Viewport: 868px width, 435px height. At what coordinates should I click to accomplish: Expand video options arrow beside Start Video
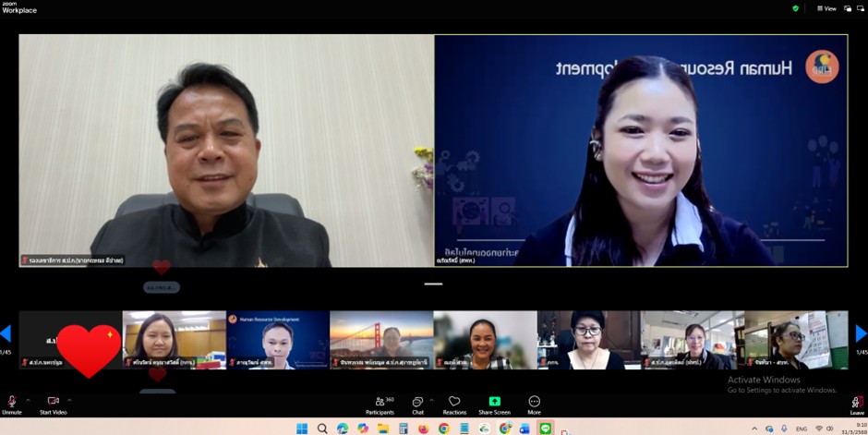click(x=70, y=400)
